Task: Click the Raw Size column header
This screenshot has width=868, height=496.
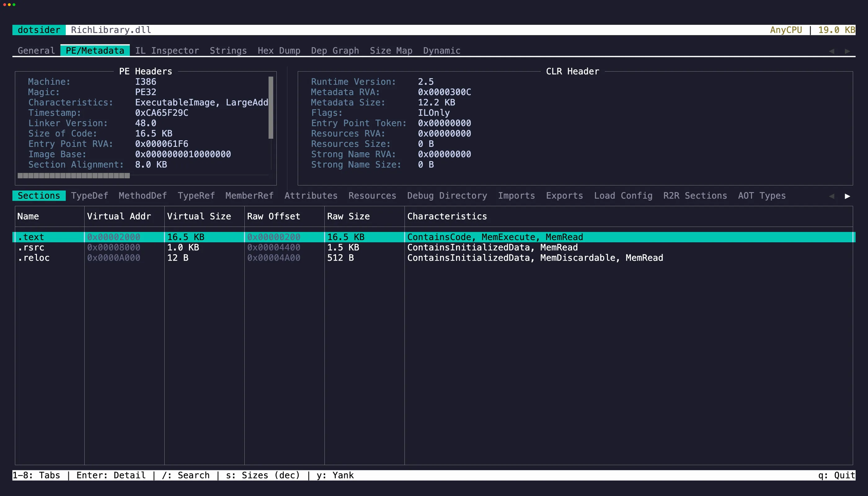Action: (x=348, y=217)
